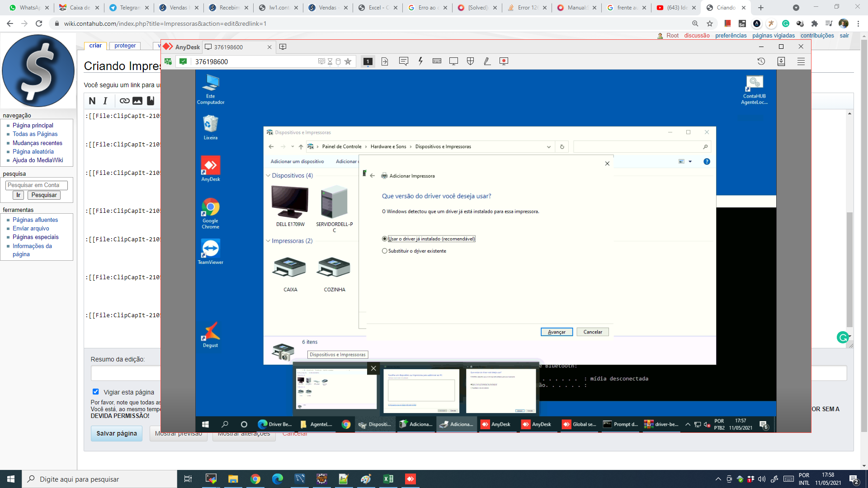Open the wiki 'criar' tab
This screenshot has width=868, height=488.
pyautogui.click(x=95, y=46)
